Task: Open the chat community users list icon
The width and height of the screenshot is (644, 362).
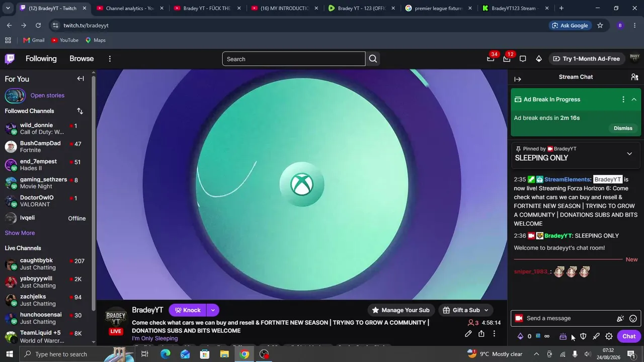Action: pos(634,77)
